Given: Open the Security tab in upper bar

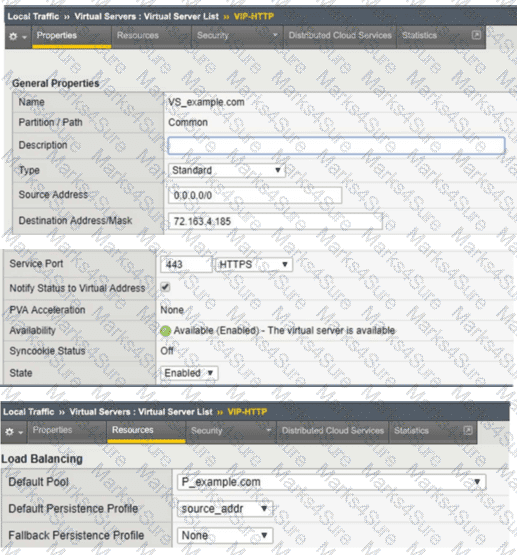Looking at the screenshot, I should [237, 35].
